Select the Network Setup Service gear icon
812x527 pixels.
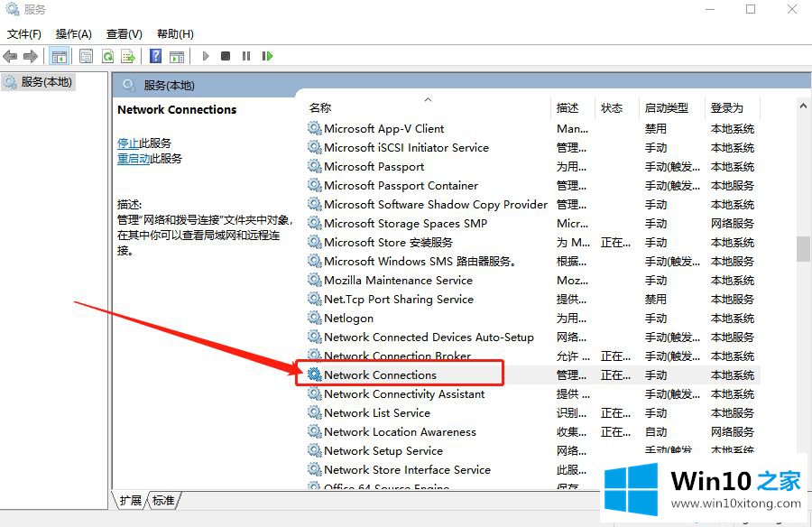coord(314,450)
